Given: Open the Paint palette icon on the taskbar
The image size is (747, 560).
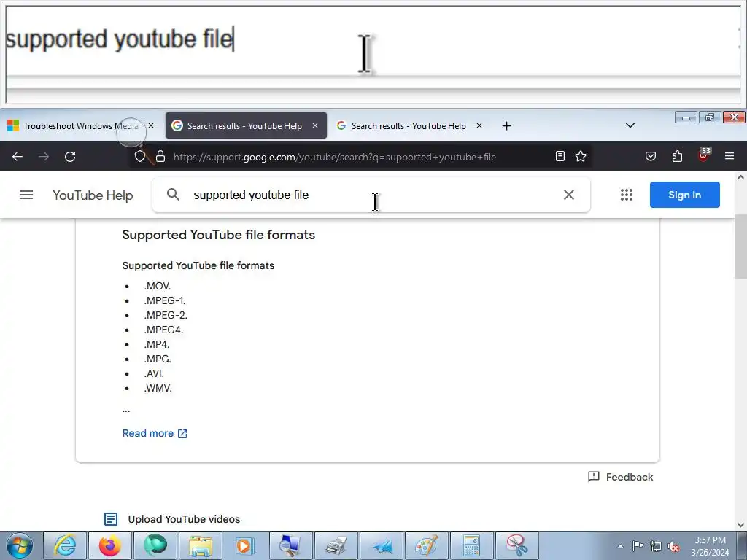Looking at the screenshot, I should 427,545.
